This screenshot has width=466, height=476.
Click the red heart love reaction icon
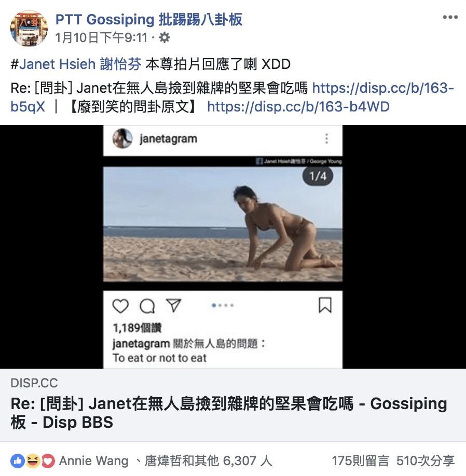(48, 461)
